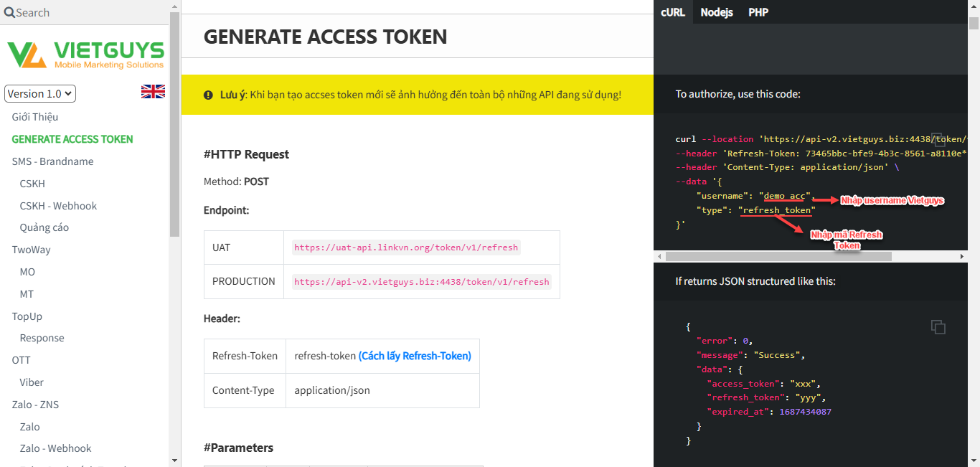Copy the cURL request code
Image resolution: width=980 pixels, height=467 pixels.
938,140
